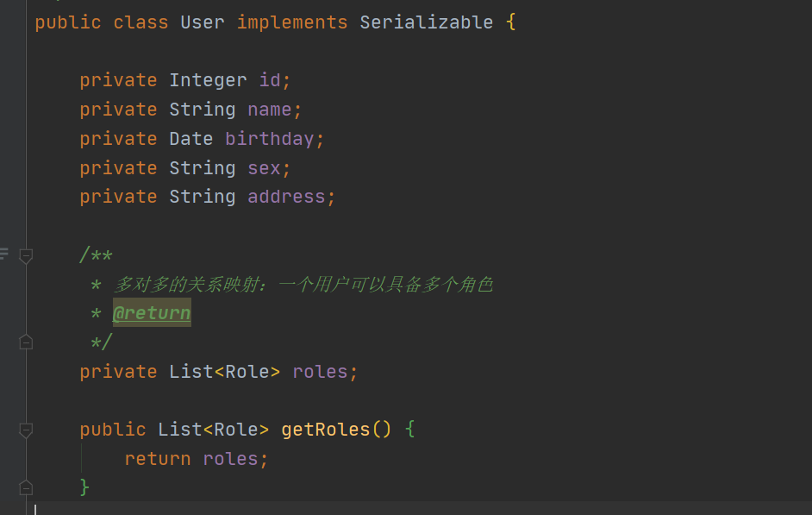Click the address field identifier
Screen dimensions: 812x515
(x=286, y=197)
